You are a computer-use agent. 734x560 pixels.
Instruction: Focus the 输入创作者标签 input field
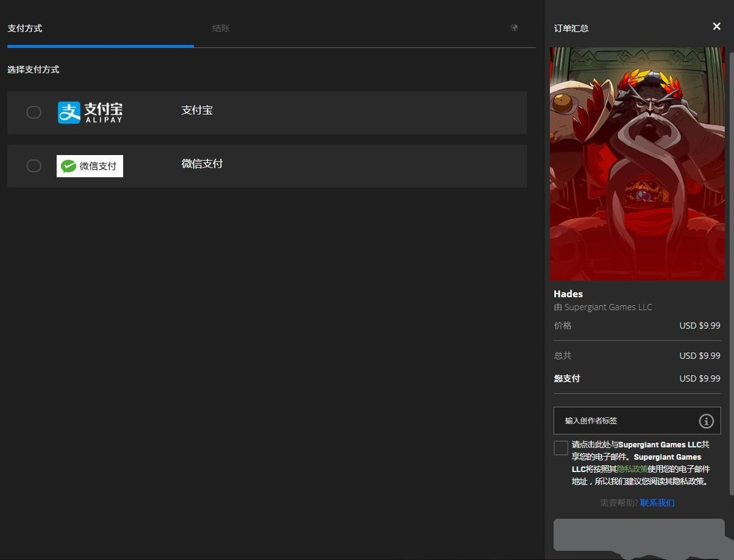(x=625, y=421)
